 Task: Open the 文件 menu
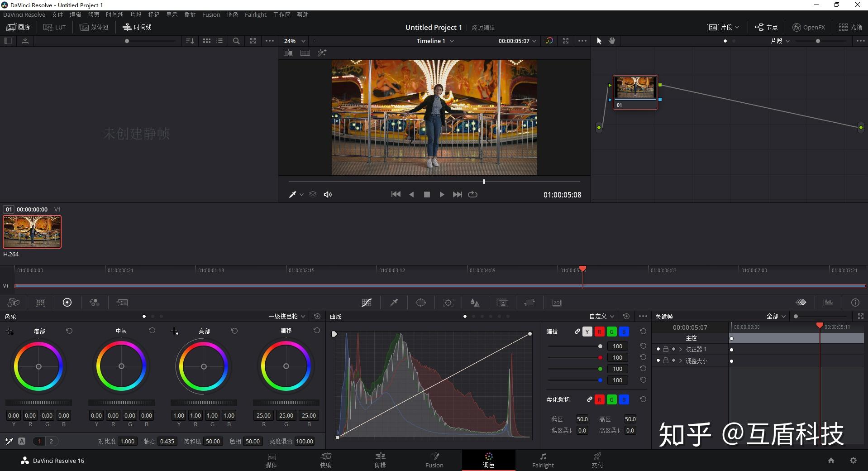(x=57, y=14)
